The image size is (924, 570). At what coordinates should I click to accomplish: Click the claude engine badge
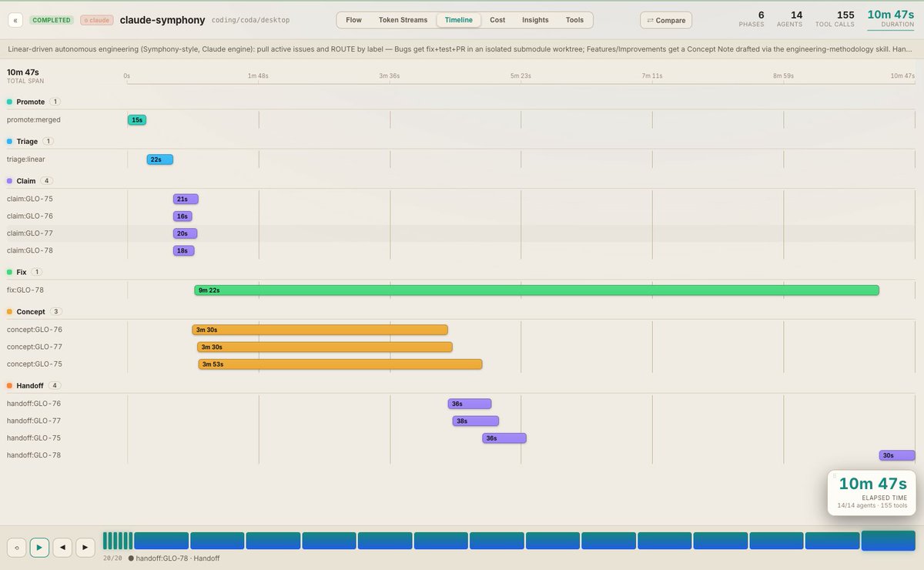click(97, 20)
